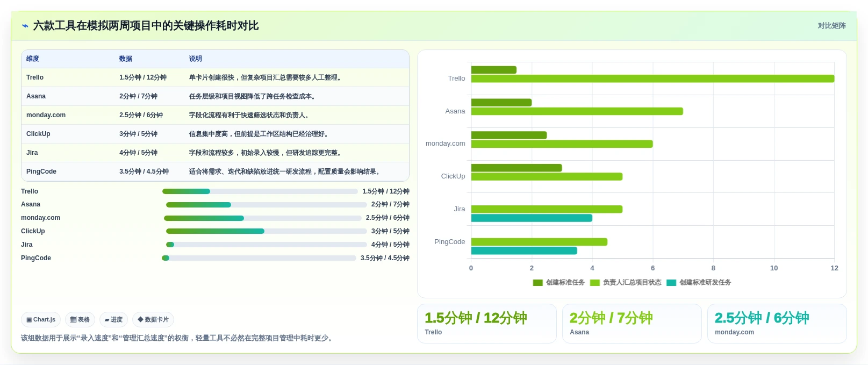Click the Trello progress bar
The height and width of the screenshot is (365, 868).
pos(260,191)
